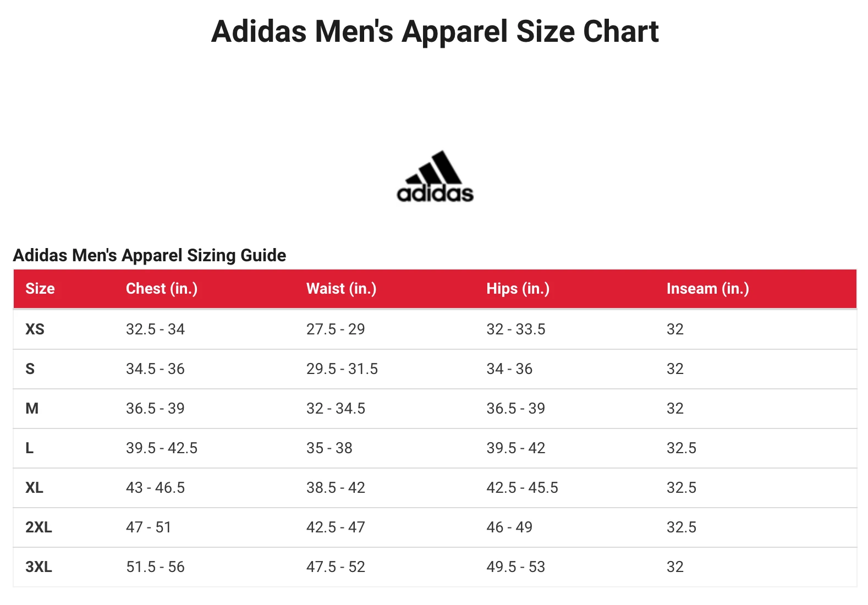Select waist value 29.5 - 31.5
The width and height of the screenshot is (868, 605).
342,369
